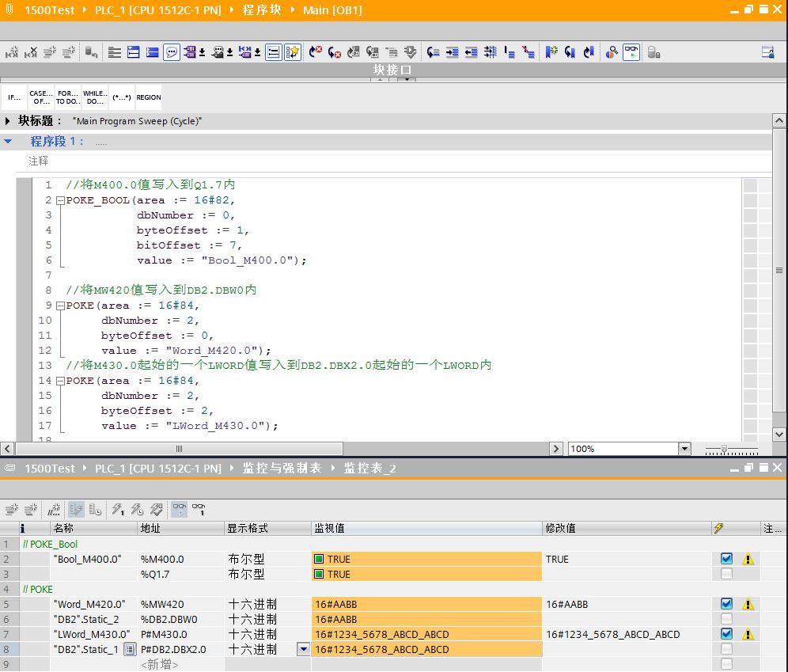Collapse the 程序段 1 network section
Image resolution: width=788 pixels, height=672 pixels.
coord(9,142)
